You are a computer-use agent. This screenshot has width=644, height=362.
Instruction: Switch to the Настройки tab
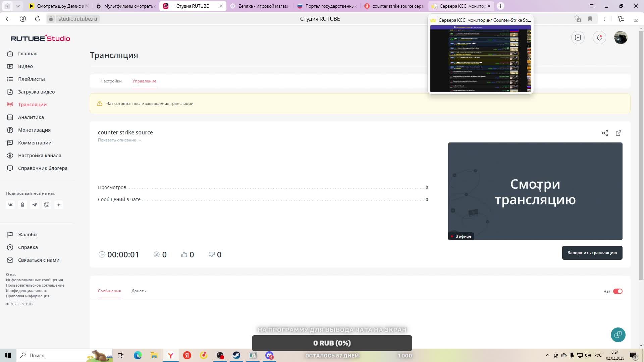[x=111, y=81]
